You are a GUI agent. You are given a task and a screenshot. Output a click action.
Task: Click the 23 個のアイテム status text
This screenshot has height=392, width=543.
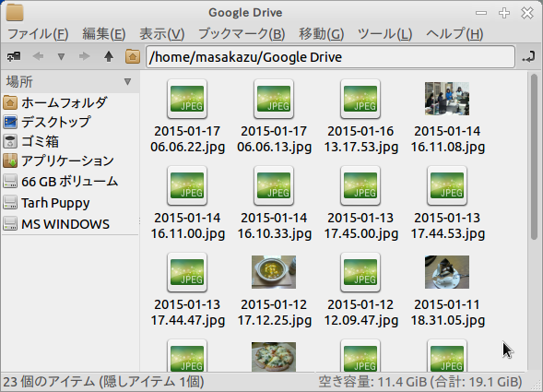103,382
